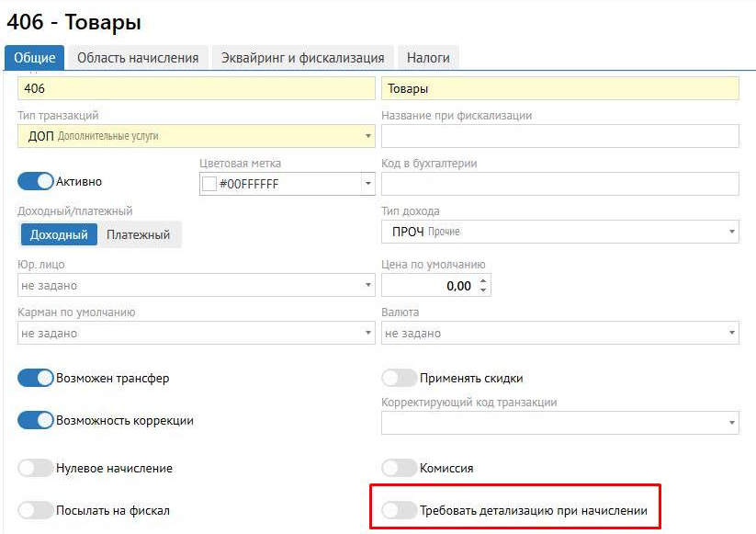Turn on Применять скидки switch
The image size is (756, 534).
coord(399,378)
